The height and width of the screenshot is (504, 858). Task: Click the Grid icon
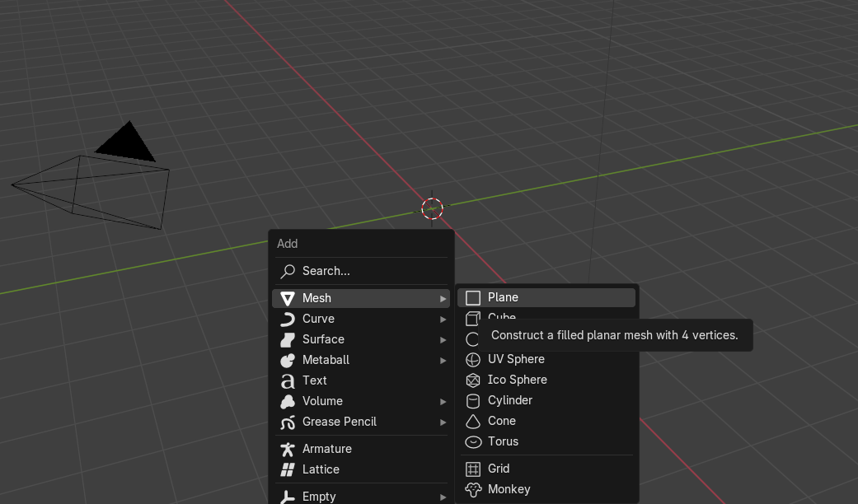(x=473, y=469)
